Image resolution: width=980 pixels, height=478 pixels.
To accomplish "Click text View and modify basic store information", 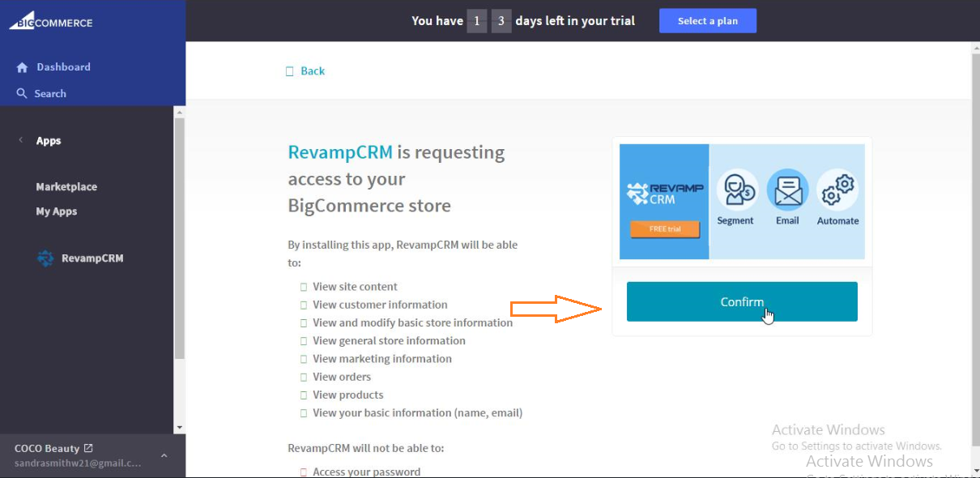I will (413, 322).
